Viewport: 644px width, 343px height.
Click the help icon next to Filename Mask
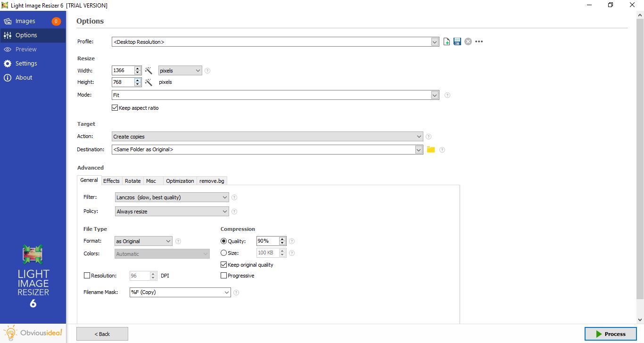236,293
